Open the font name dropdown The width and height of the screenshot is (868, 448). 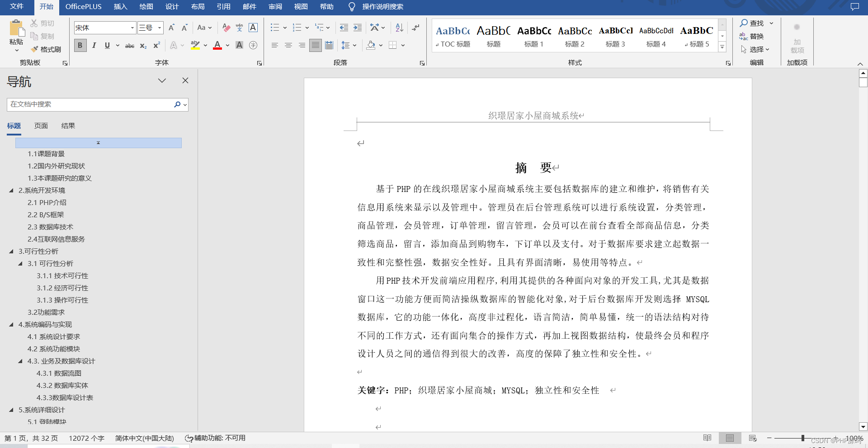click(x=132, y=28)
